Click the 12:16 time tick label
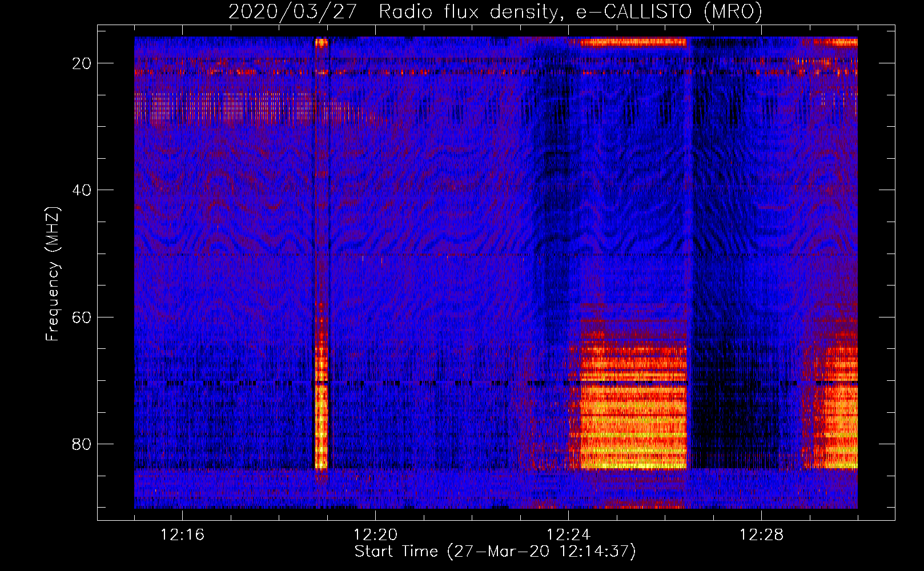924x571 pixels. (182, 535)
